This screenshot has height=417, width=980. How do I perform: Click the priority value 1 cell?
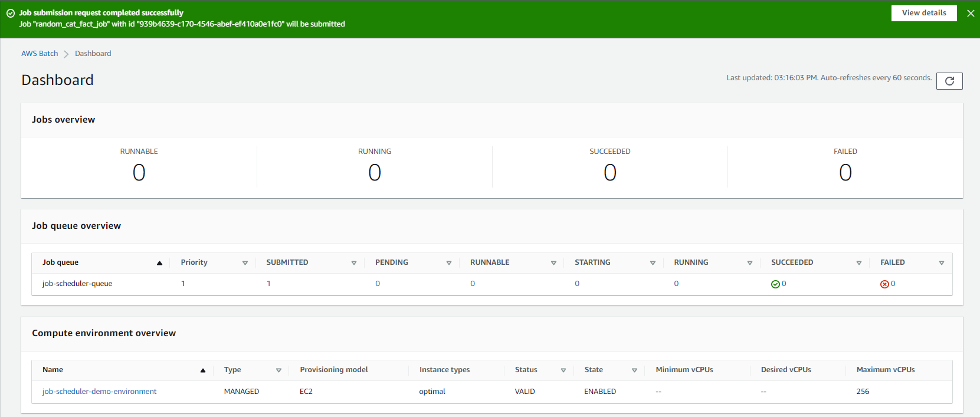tap(183, 284)
